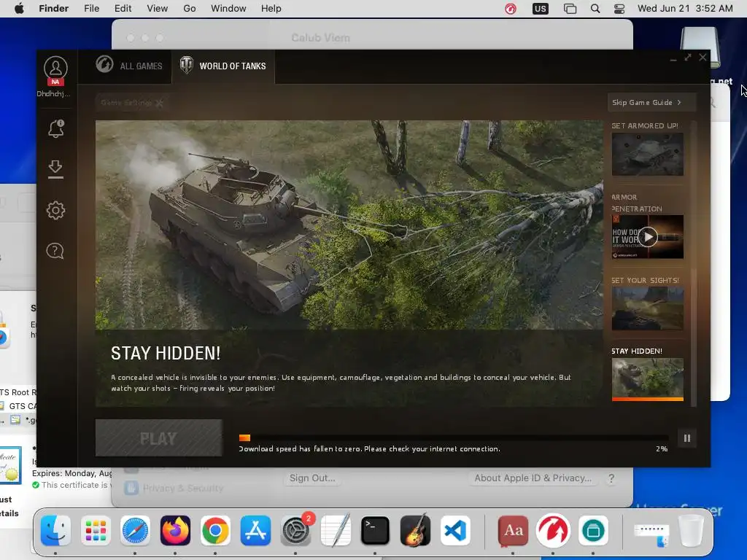
Task: Click the external drive icon on desktop
Action: pyautogui.click(x=700, y=47)
